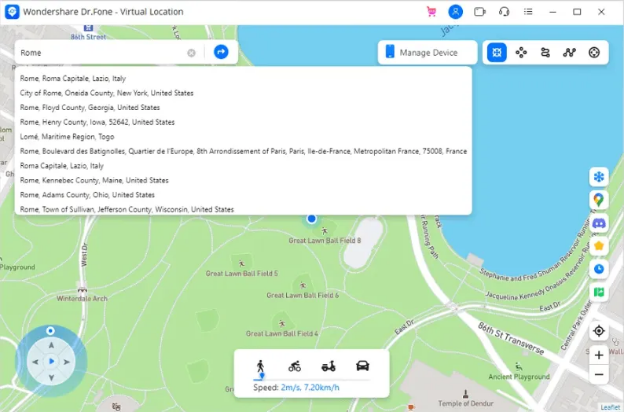Pick 'City of Rome, Oneida County, New York'

(107, 93)
